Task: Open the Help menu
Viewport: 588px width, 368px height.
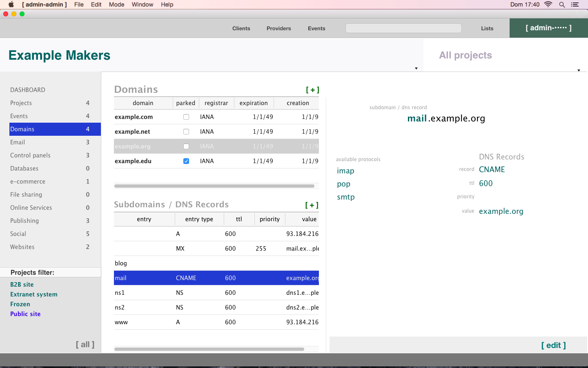Action: click(167, 4)
